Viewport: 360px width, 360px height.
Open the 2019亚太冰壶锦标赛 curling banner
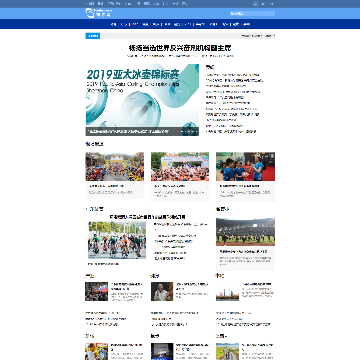pyautogui.click(x=142, y=100)
